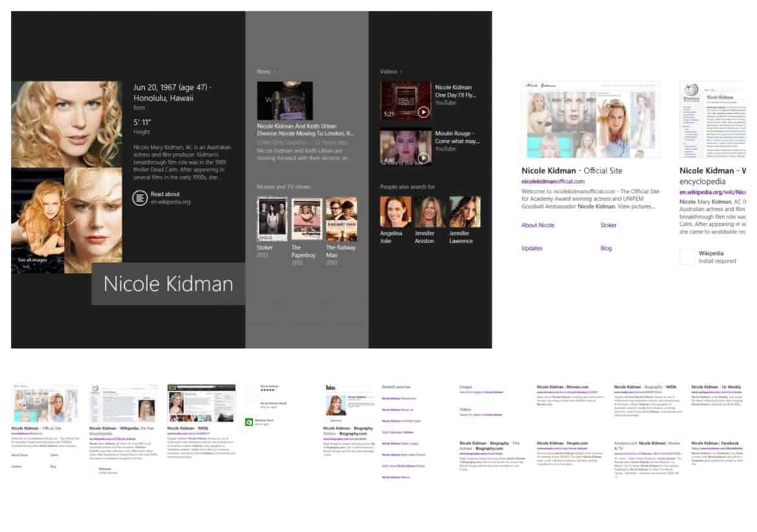Expand the Videos section header
Viewport: 757px width, 532px height.
391,71
